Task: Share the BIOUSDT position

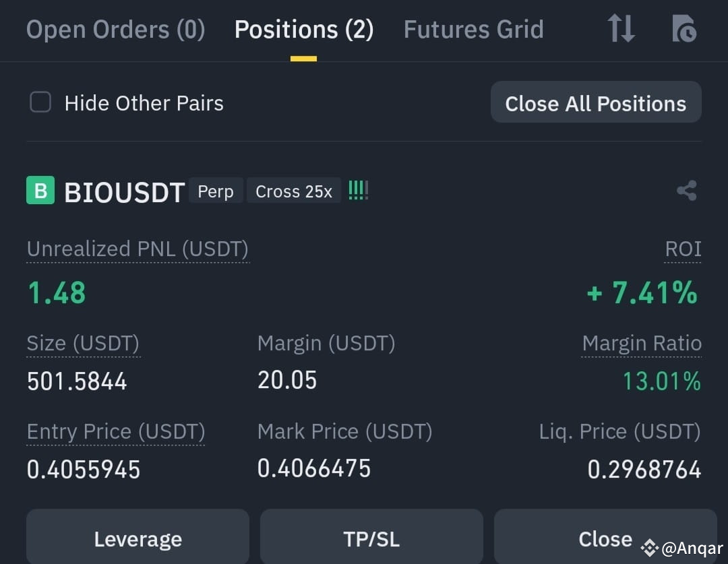Action: coord(687,190)
